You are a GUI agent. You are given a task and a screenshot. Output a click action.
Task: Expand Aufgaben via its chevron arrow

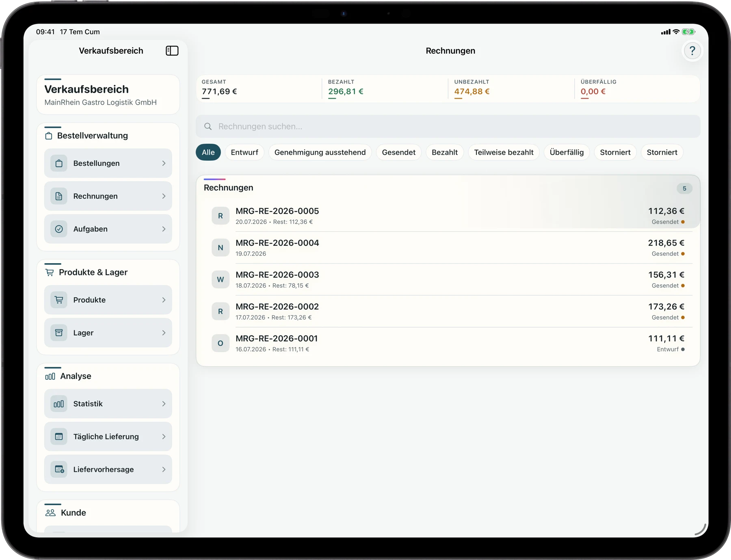pyautogui.click(x=164, y=229)
